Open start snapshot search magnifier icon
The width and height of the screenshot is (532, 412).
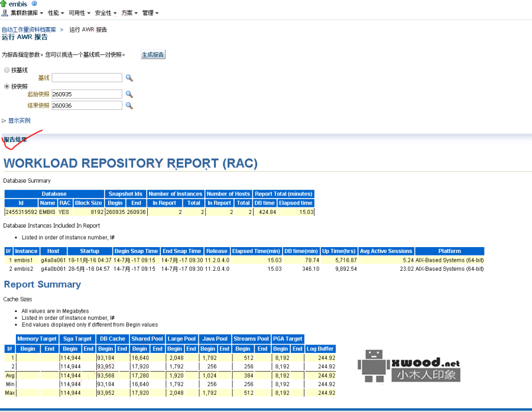[x=129, y=94]
